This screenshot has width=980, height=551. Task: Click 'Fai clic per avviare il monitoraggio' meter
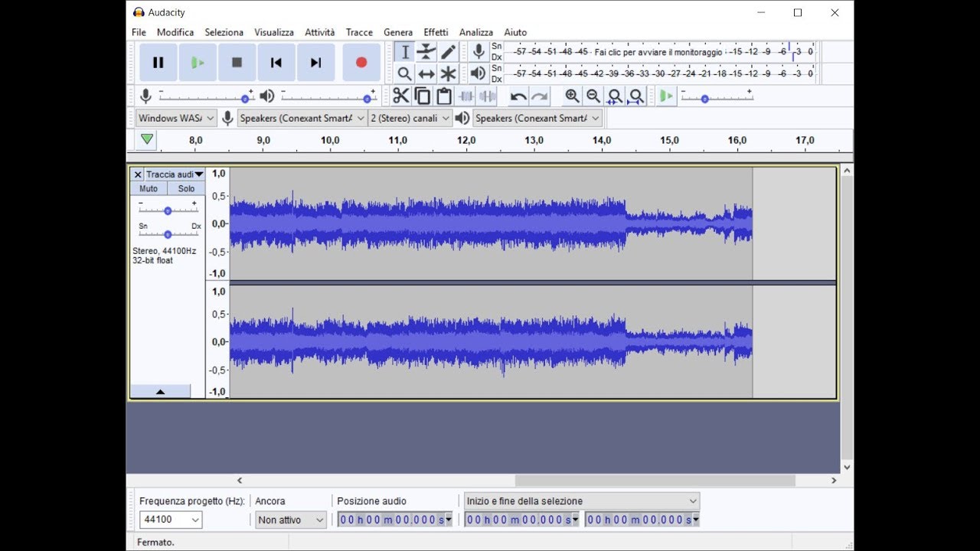click(x=658, y=52)
